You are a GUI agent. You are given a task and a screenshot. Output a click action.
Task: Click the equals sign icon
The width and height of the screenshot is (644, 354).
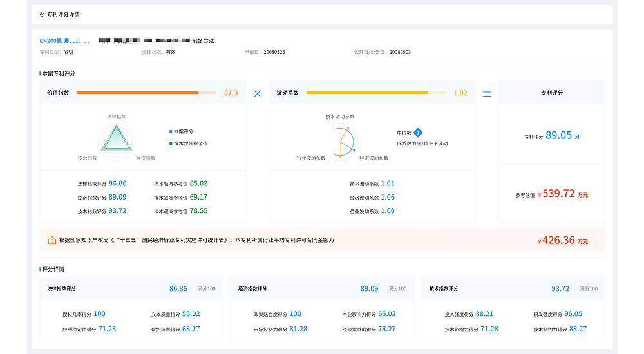click(487, 93)
